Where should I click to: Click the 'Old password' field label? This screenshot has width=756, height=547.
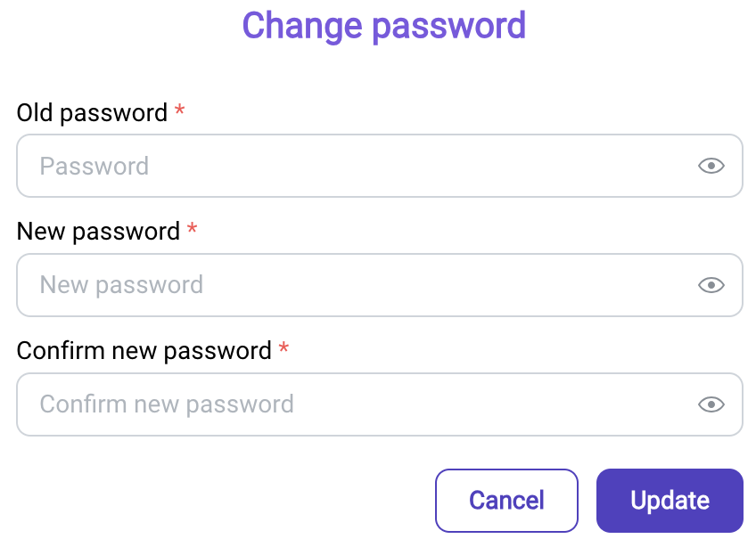(x=92, y=113)
